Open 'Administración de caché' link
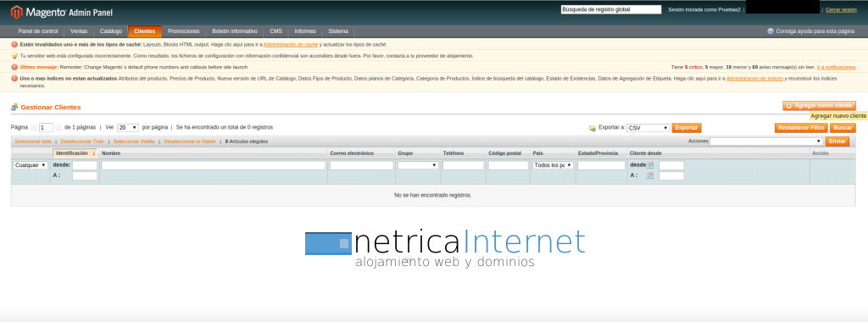 pos(291,44)
